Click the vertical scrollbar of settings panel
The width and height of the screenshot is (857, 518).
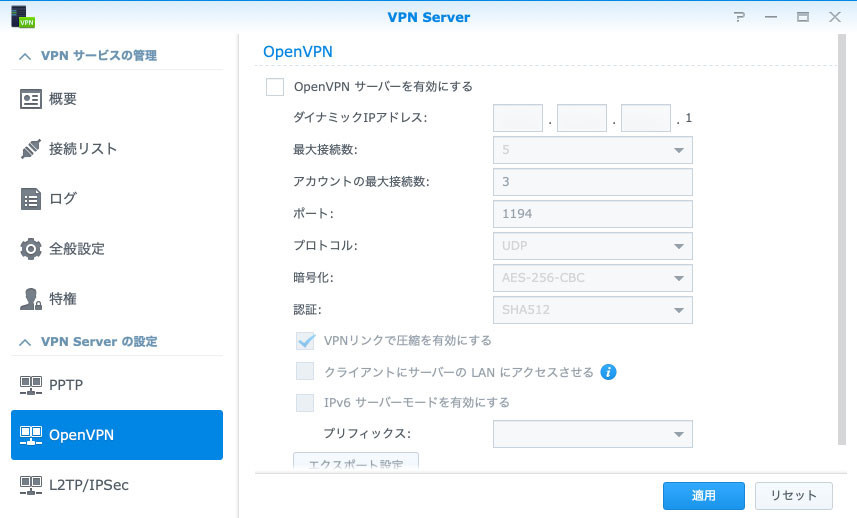[x=842, y=239]
